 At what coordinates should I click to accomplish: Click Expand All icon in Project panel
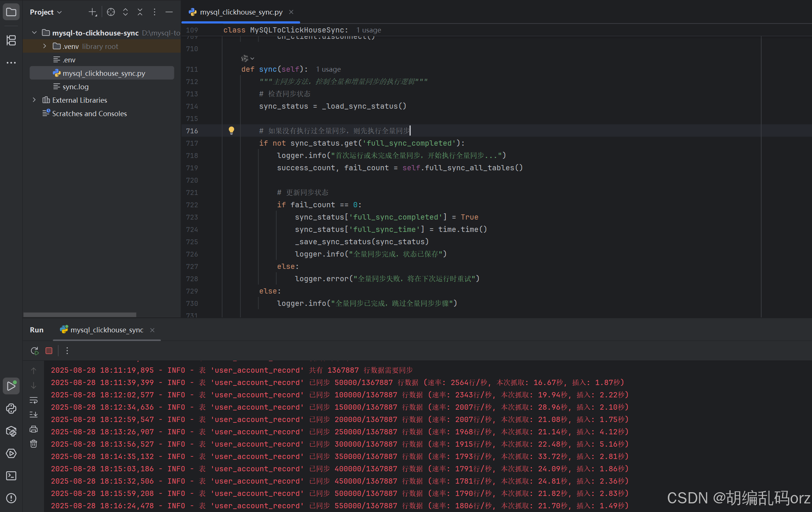tap(125, 12)
